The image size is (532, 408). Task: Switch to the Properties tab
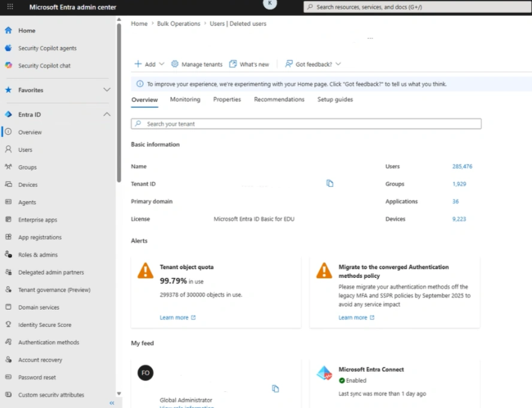(227, 99)
